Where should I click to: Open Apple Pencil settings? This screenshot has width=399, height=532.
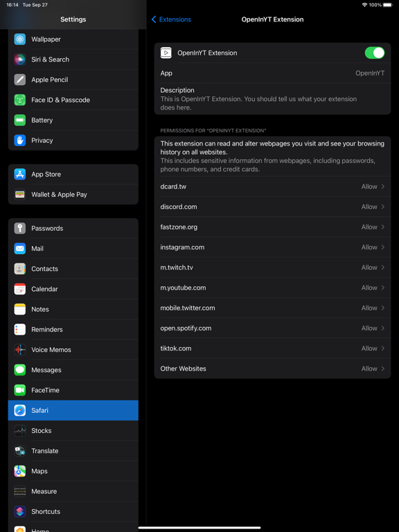point(73,80)
